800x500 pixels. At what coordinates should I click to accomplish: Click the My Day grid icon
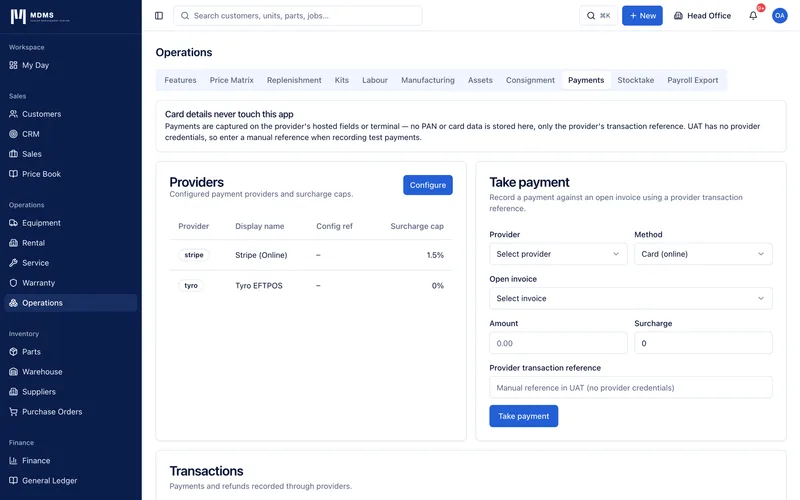pyautogui.click(x=13, y=65)
